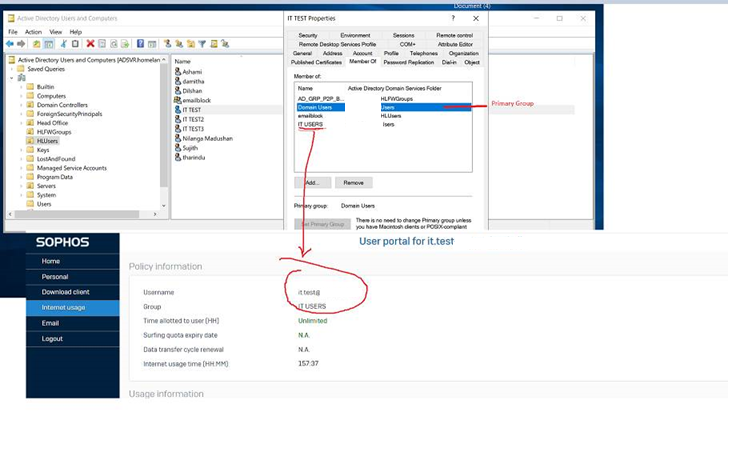
Task: Select Domain Users in Member of list
Action: point(321,107)
